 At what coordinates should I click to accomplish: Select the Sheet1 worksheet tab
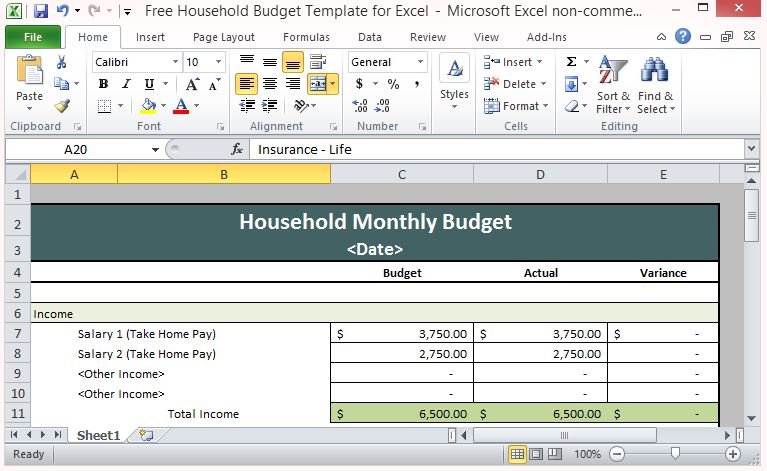click(x=98, y=435)
